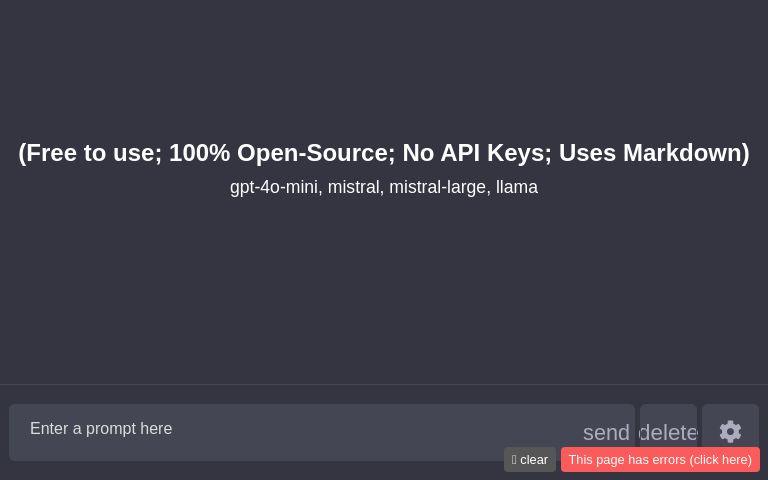The height and width of the screenshot is (480, 768).
Task: Click the "Free to use" heading phrase
Action: (90, 153)
